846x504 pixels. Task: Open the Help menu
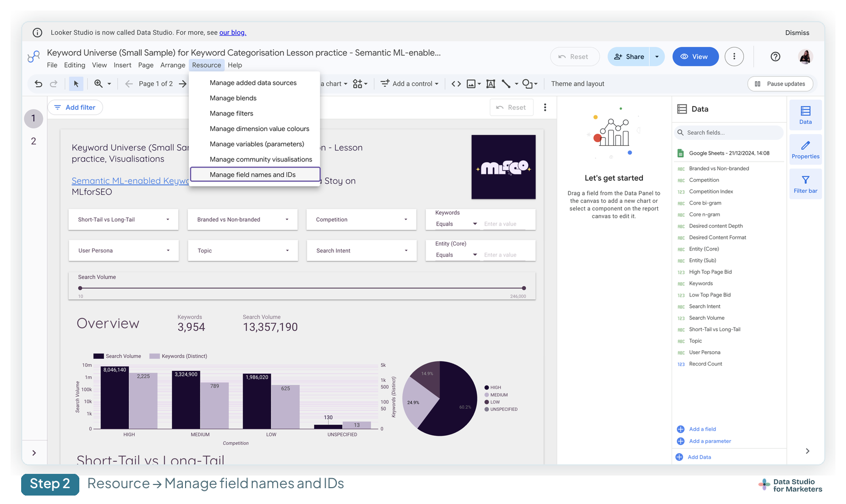[x=235, y=65]
